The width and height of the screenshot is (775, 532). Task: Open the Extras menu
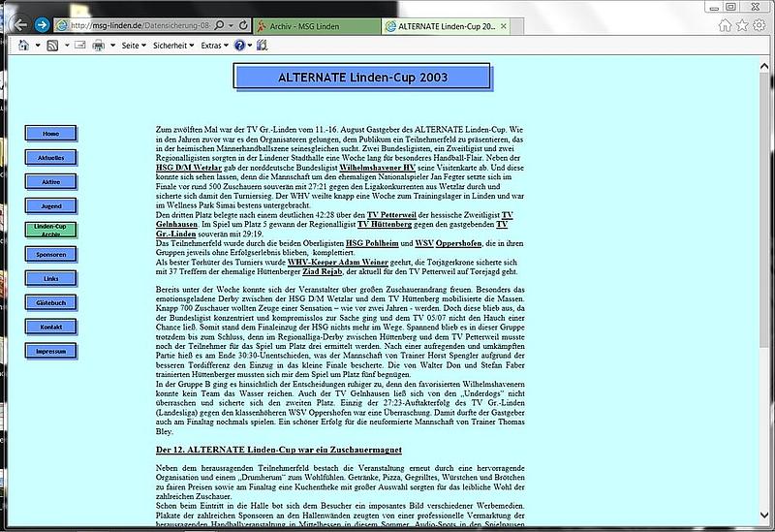point(214,46)
